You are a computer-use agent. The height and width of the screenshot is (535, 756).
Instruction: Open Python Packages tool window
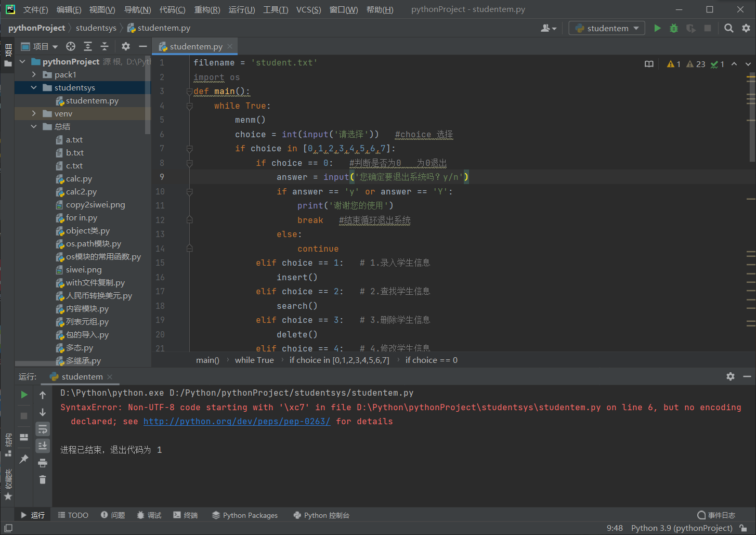(245, 515)
